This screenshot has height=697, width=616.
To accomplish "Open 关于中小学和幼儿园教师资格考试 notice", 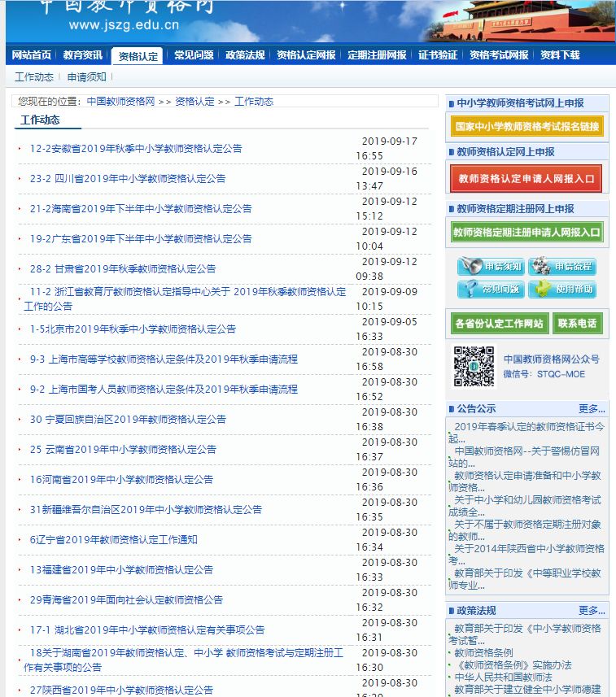I will (x=525, y=506).
